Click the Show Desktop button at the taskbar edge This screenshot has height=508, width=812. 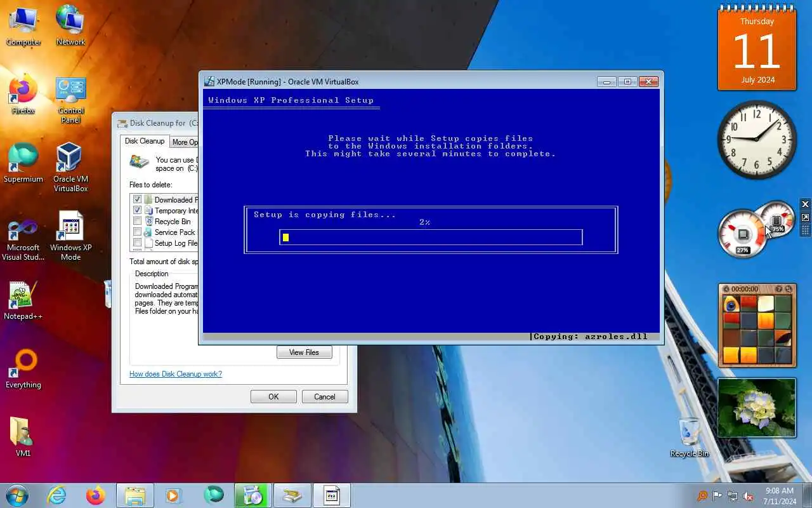[x=807, y=496]
